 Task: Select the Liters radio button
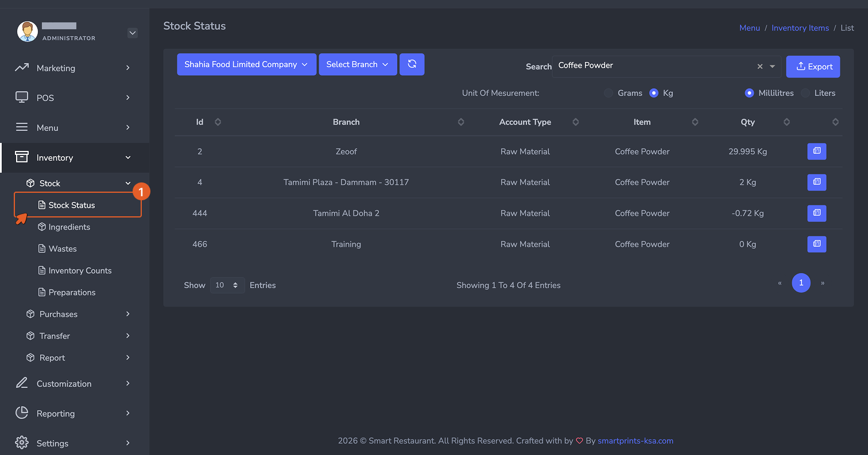[x=805, y=93]
